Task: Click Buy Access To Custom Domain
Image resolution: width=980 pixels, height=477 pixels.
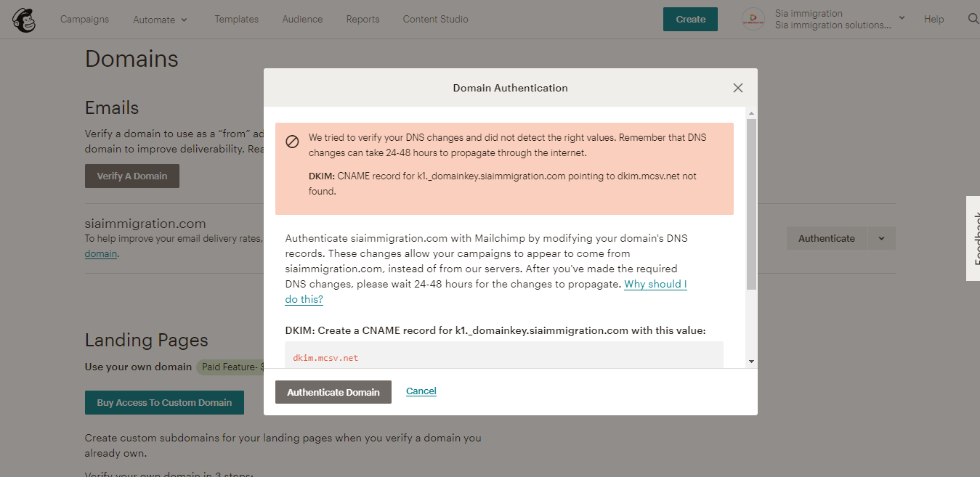Action: [164, 402]
